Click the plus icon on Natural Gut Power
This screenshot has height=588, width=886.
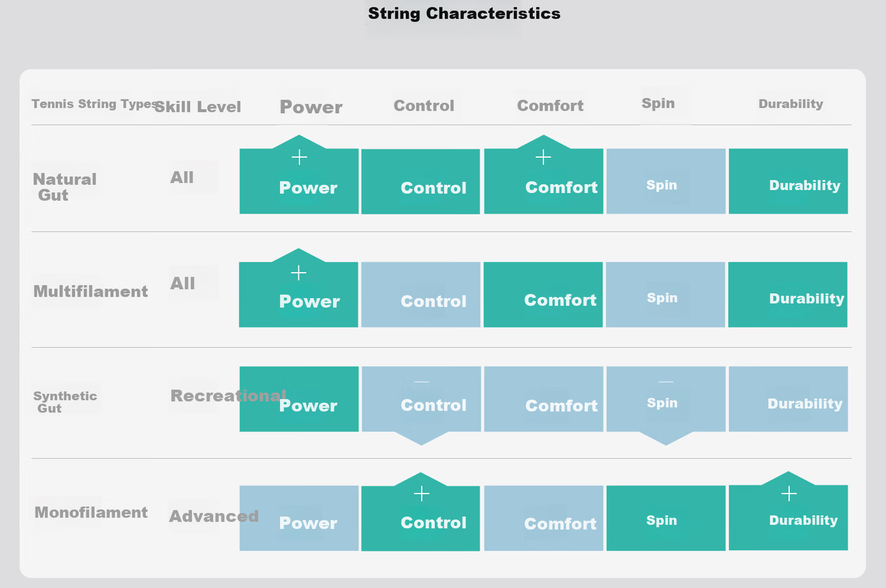pyautogui.click(x=299, y=157)
